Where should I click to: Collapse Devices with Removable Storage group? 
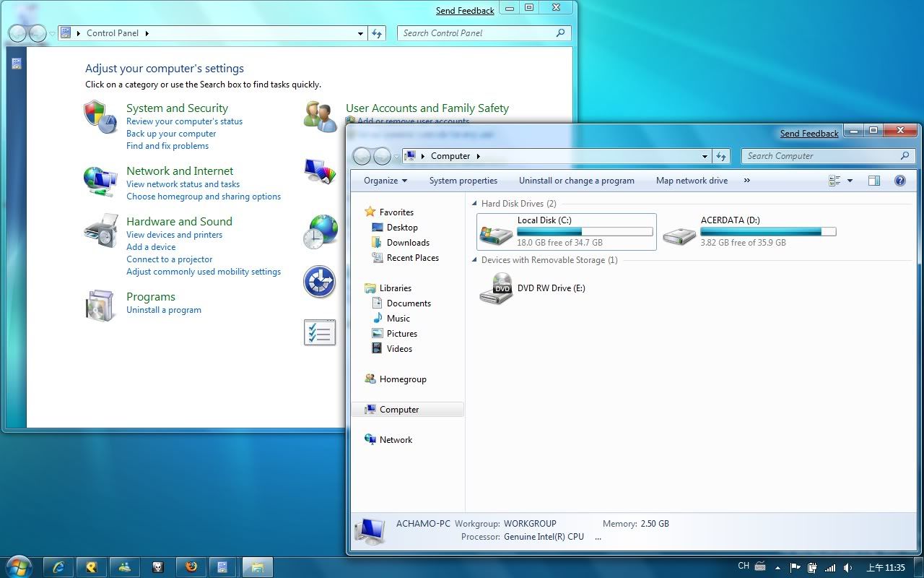[x=475, y=260]
